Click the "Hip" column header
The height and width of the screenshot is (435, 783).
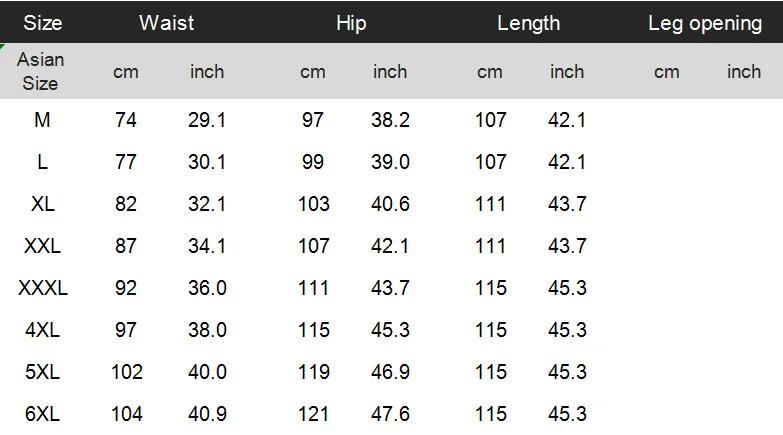pyautogui.click(x=351, y=23)
